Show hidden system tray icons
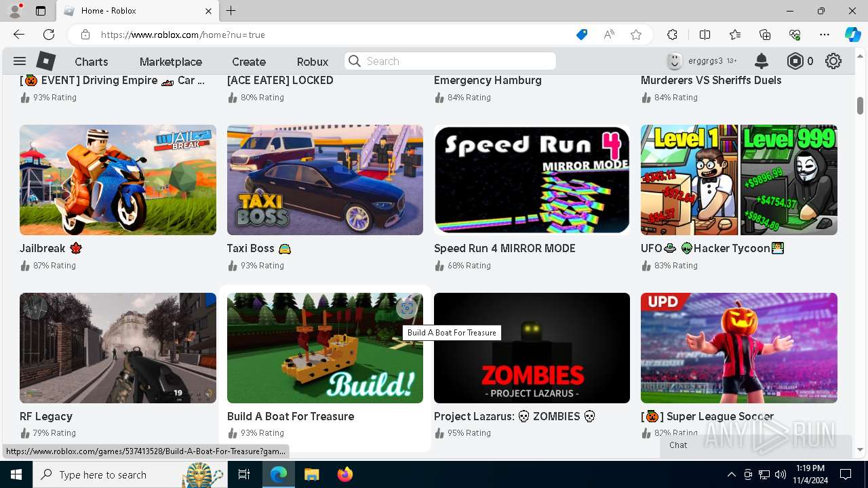The height and width of the screenshot is (488, 868). [x=731, y=474]
